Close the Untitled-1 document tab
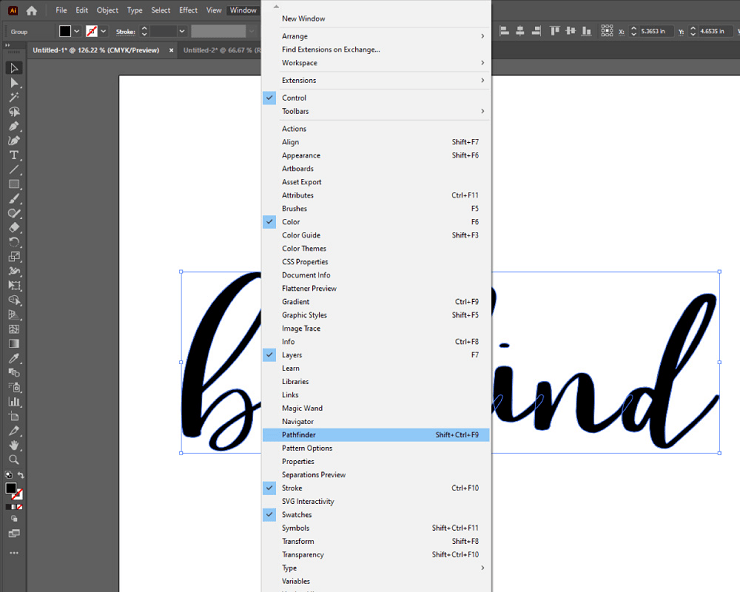 tap(171, 50)
